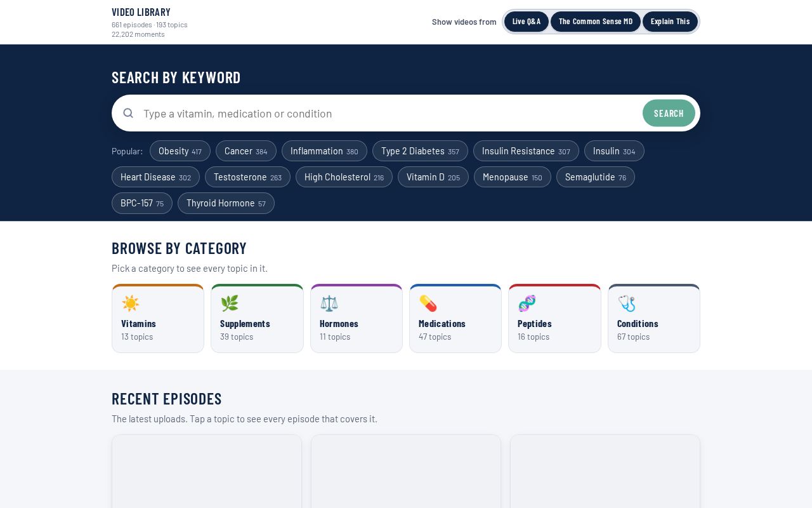
Task: Select the BPC-157 tag
Action: point(142,203)
